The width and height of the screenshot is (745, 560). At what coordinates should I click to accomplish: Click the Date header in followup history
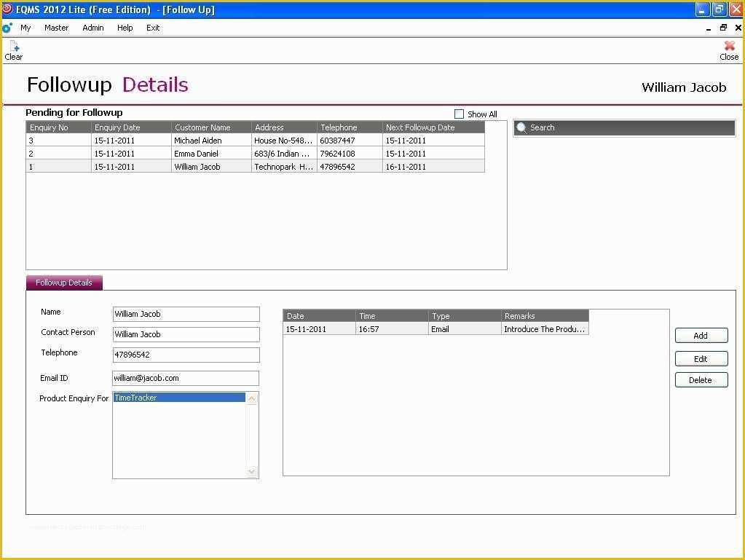(319, 316)
